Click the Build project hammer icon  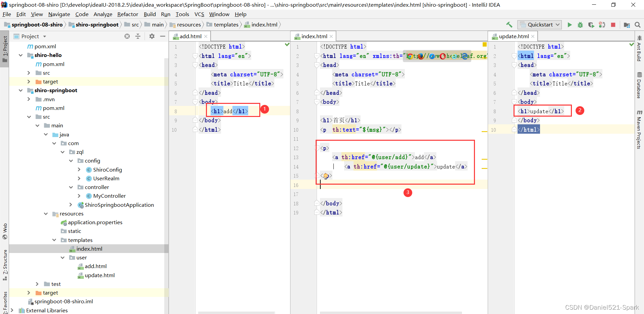click(x=509, y=24)
